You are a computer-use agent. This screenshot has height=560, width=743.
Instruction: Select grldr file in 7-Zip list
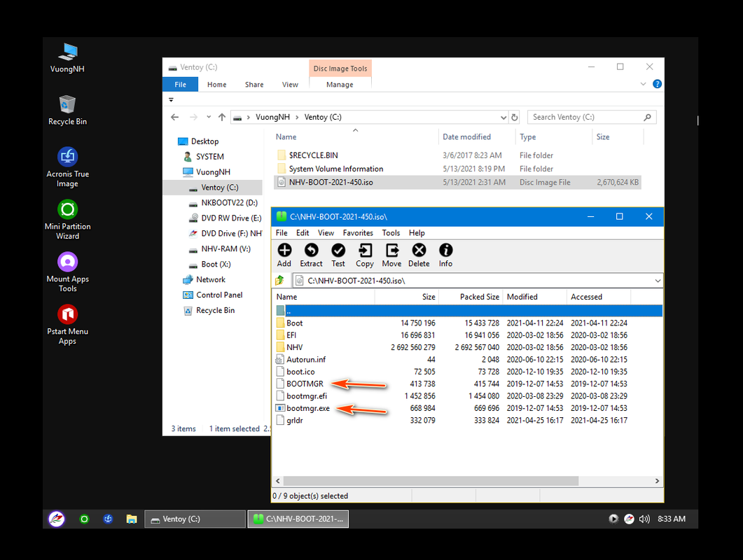point(294,420)
